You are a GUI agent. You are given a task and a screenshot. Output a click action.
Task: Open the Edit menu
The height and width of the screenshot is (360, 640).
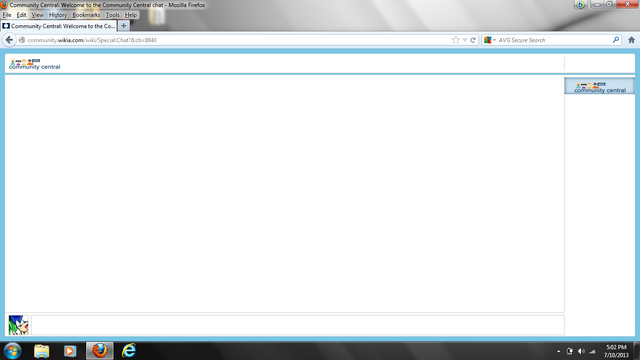pyautogui.click(x=21, y=15)
